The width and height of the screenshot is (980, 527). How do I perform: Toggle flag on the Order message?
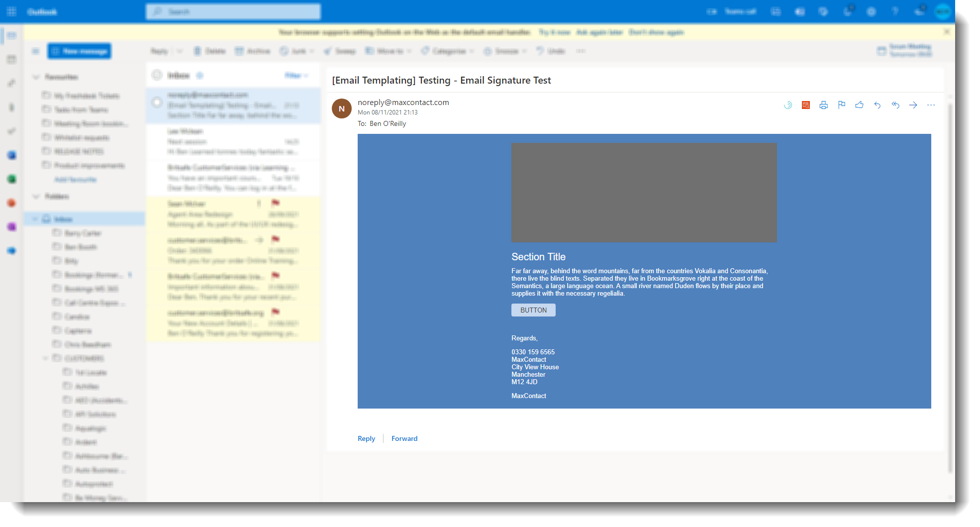[x=275, y=239]
